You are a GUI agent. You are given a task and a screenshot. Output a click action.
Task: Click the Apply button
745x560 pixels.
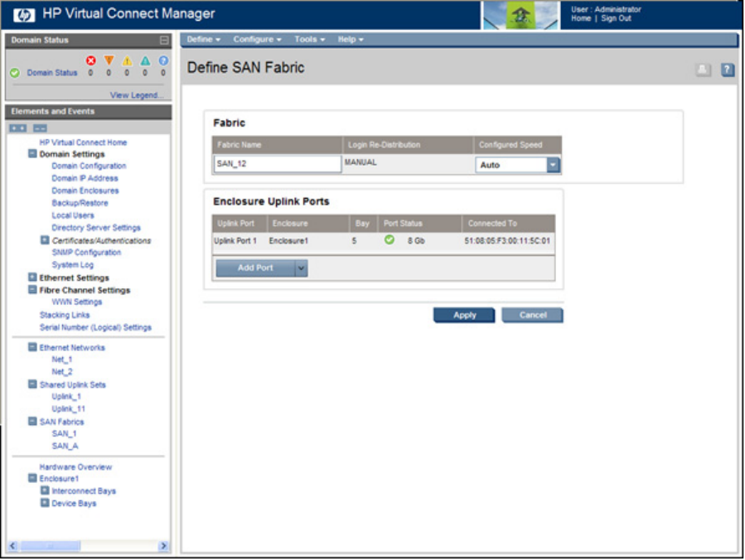coord(464,316)
